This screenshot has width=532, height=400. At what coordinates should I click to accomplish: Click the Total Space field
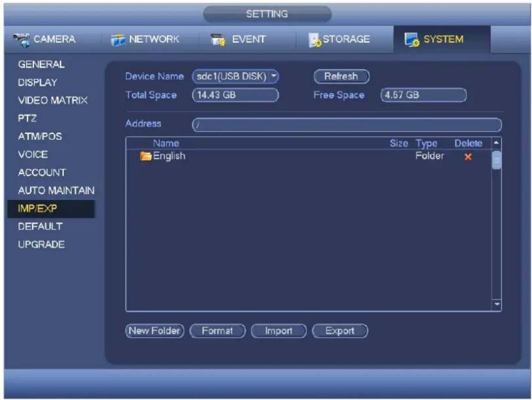235,95
